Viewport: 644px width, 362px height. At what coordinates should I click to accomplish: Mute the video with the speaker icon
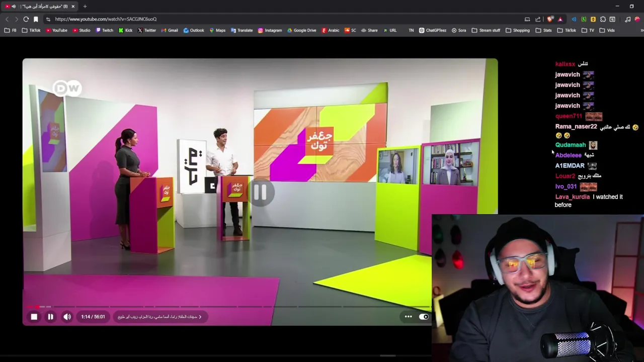click(x=67, y=317)
